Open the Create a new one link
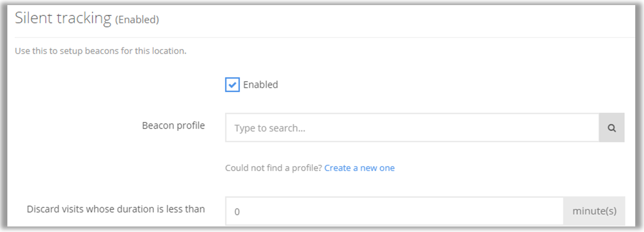 point(359,168)
